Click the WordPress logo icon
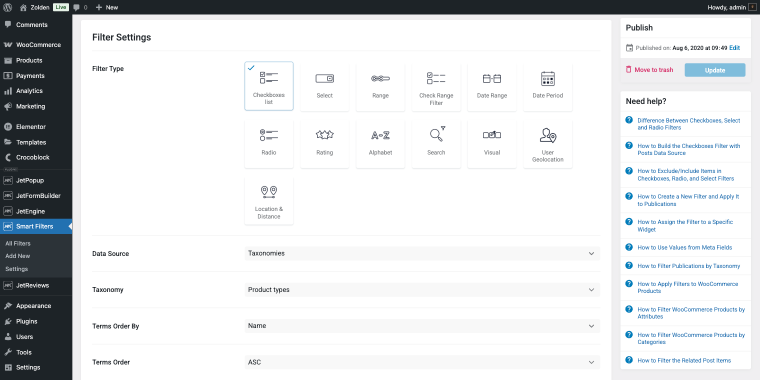 click(8, 7)
